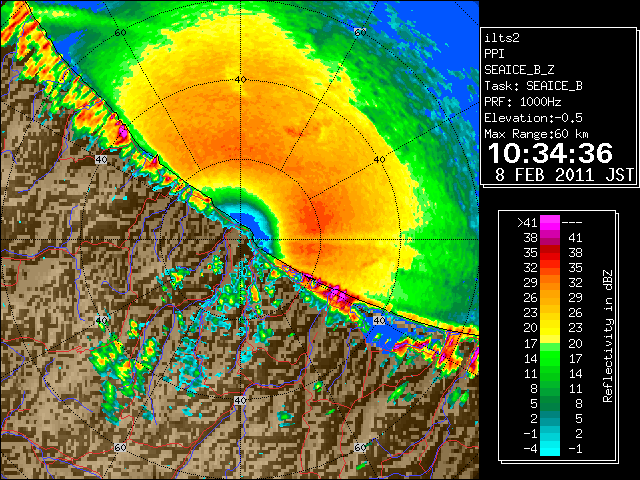640x480 pixels.
Task: Pick the bright red 35 dBZ legend swatch
Action: (550, 253)
